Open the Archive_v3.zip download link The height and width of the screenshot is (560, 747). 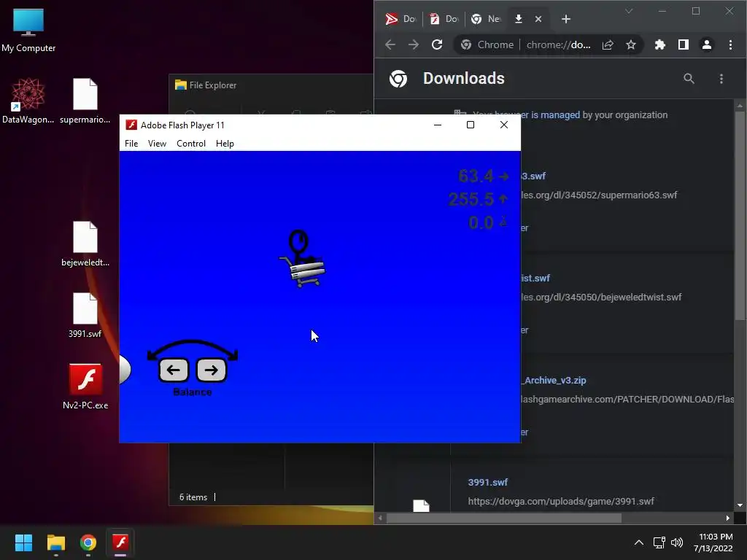[x=554, y=381]
